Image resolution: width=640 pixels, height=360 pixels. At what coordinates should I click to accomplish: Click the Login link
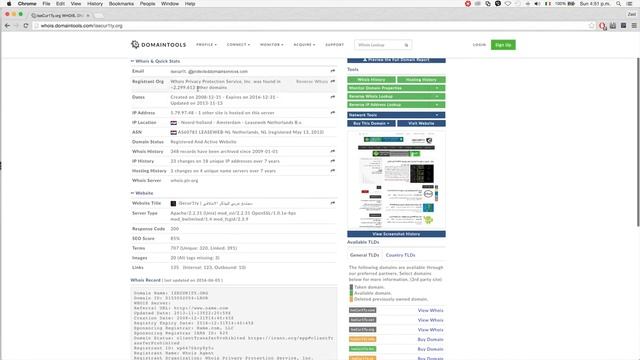[x=479, y=44]
